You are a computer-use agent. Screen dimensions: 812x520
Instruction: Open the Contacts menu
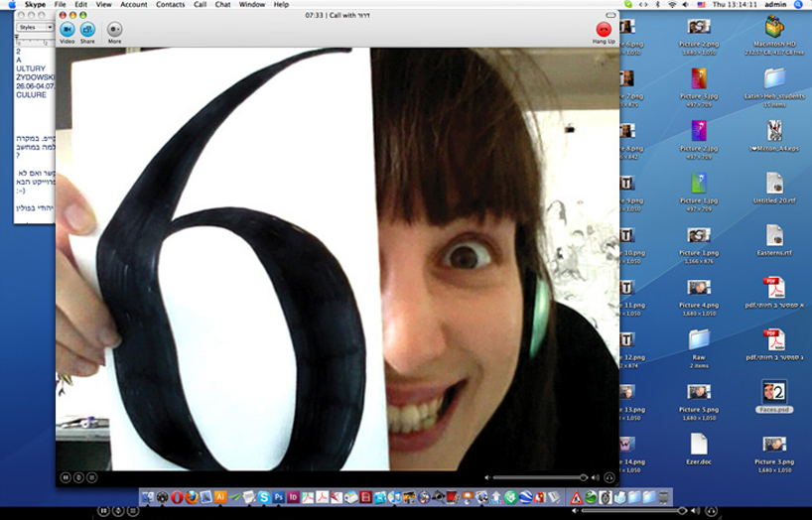click(170, 5)
